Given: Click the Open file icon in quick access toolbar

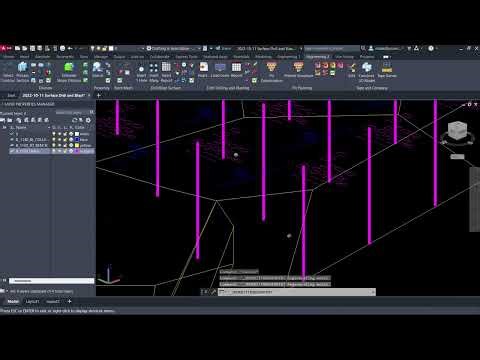Looking at the screenshot, I should [x=25, y=48].
